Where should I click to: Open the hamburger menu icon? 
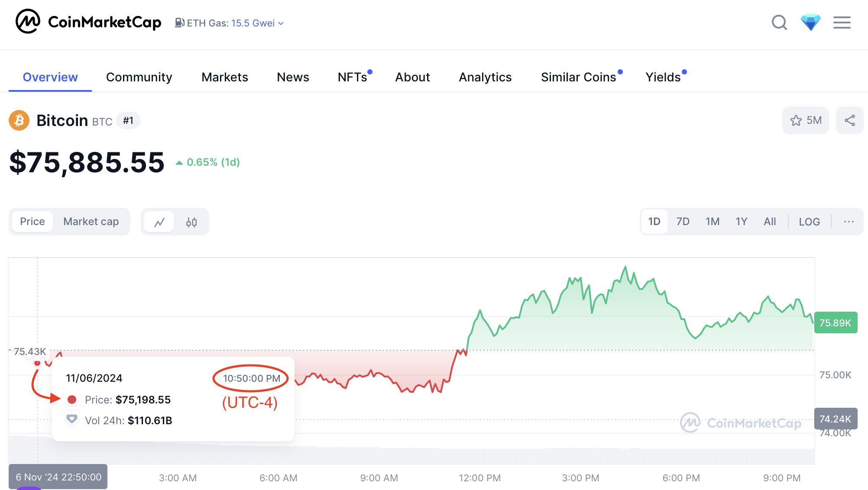[842, 23]
